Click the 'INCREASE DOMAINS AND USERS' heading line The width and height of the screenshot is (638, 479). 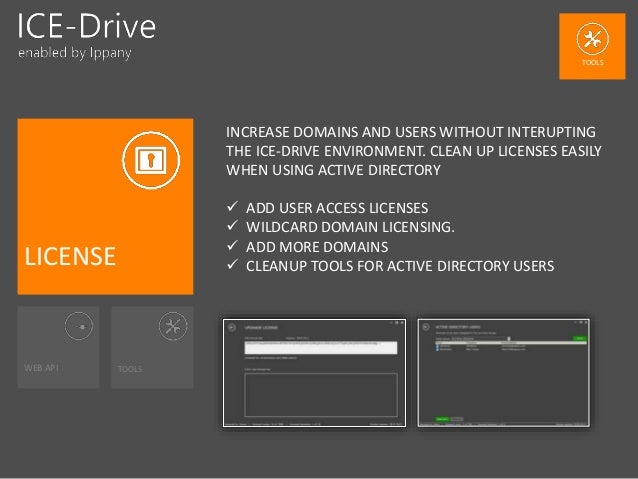click(411, 132)
